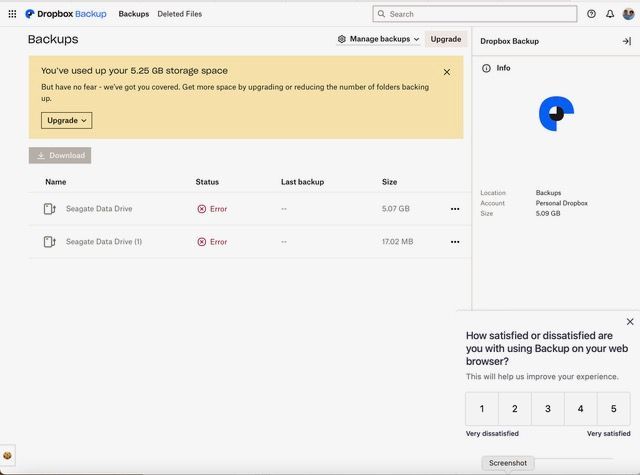Rate satisfaction as 5
Viewport: 640px width, 475px height.
tap(613, 409)
